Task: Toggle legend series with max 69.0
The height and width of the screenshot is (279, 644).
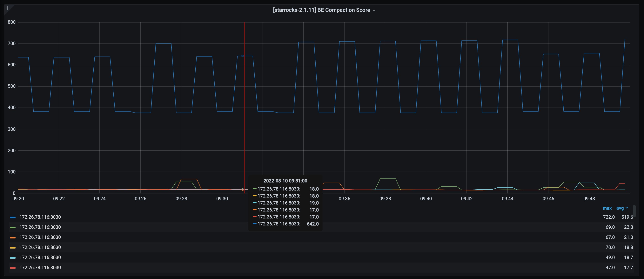Action: 40,227
